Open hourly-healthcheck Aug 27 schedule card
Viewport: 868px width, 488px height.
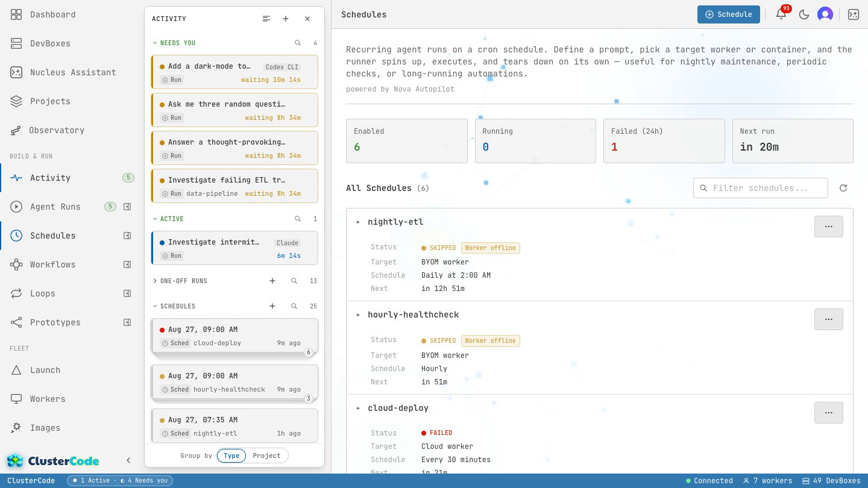pyautogui.click(x=234, y=382)
